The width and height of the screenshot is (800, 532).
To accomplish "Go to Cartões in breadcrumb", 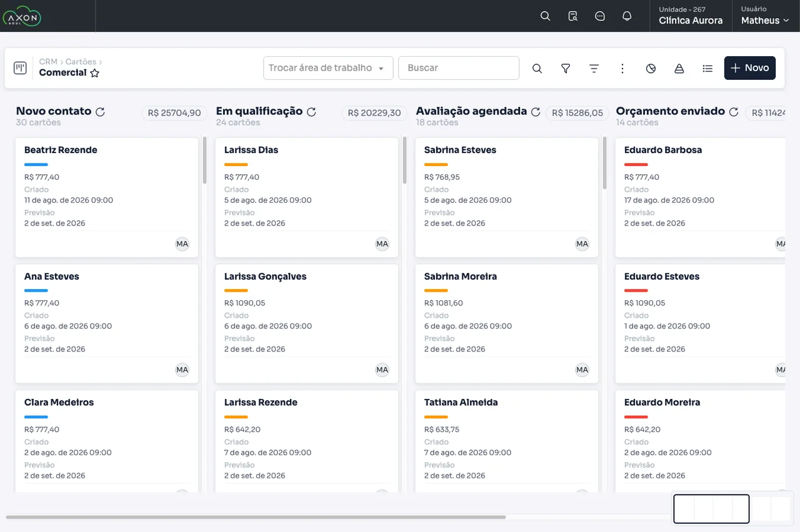I will 81,62.
